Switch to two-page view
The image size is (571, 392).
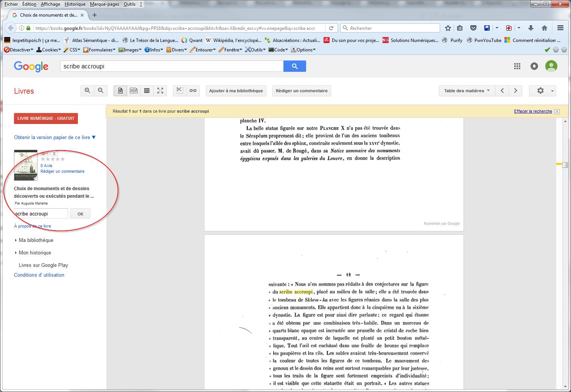point(134,91)
